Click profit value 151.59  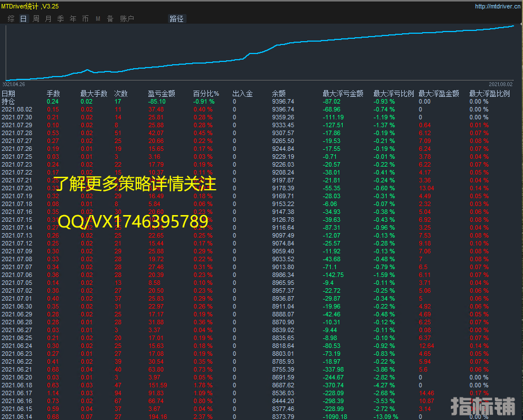158,385
